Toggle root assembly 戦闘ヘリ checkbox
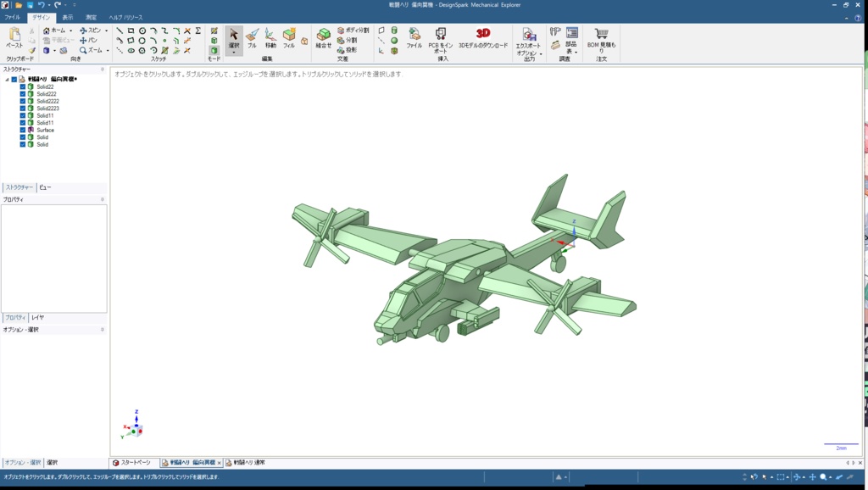Viewport: 868px width, 490px height. coord(14,79)
